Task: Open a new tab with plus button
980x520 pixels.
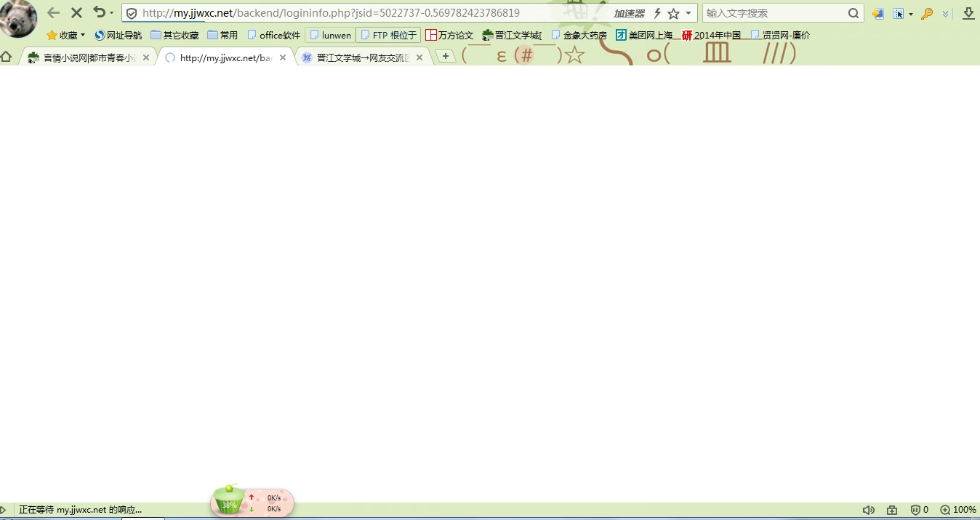Action: pos(446,57)
